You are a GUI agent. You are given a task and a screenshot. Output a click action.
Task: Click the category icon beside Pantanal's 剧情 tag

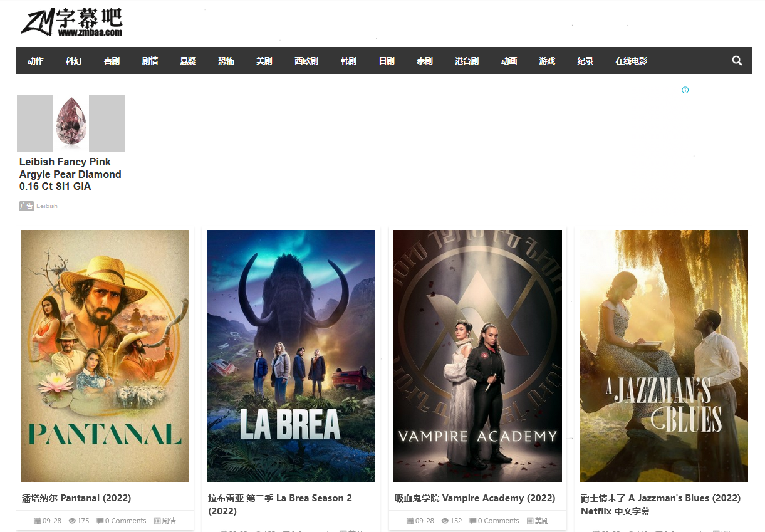click(157, 521)
